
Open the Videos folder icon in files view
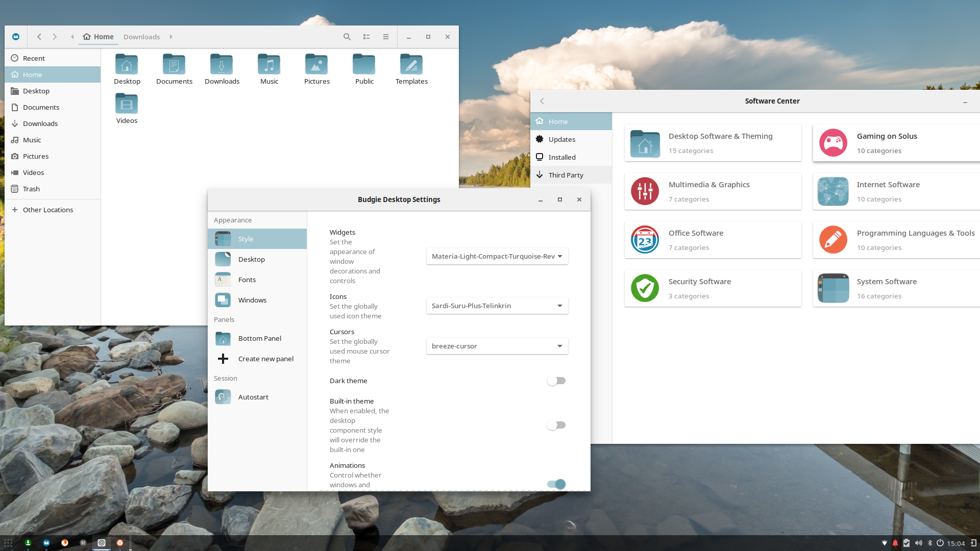[x=127, y=104]
